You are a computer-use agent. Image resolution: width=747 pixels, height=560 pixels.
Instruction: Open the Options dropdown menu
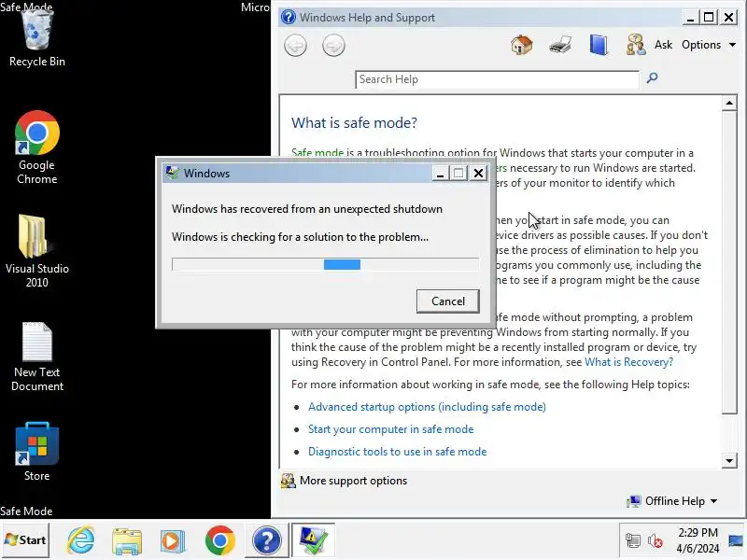709,45
